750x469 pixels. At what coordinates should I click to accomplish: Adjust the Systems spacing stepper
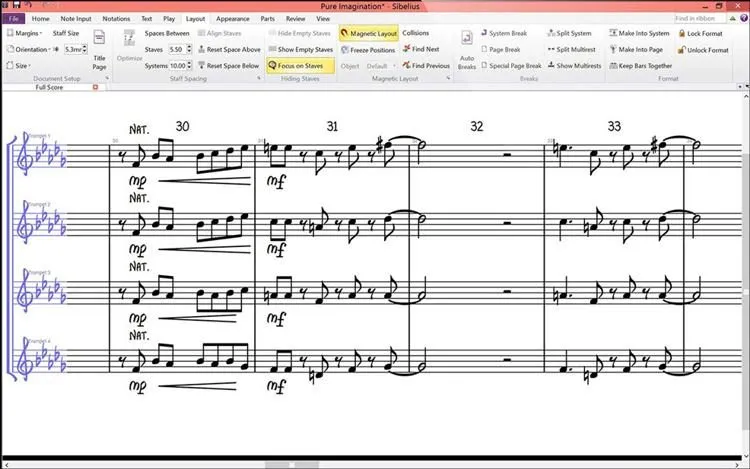click(x=189, y=65)
